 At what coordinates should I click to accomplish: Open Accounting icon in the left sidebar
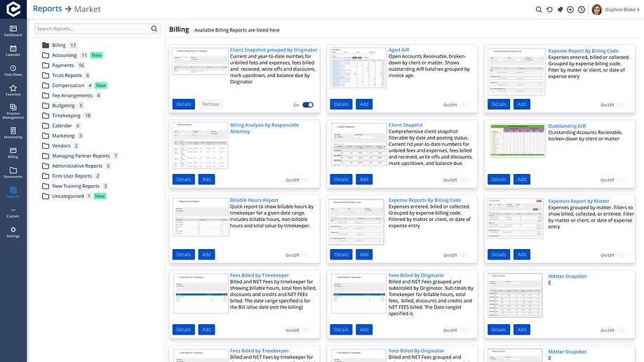[13, 133]
